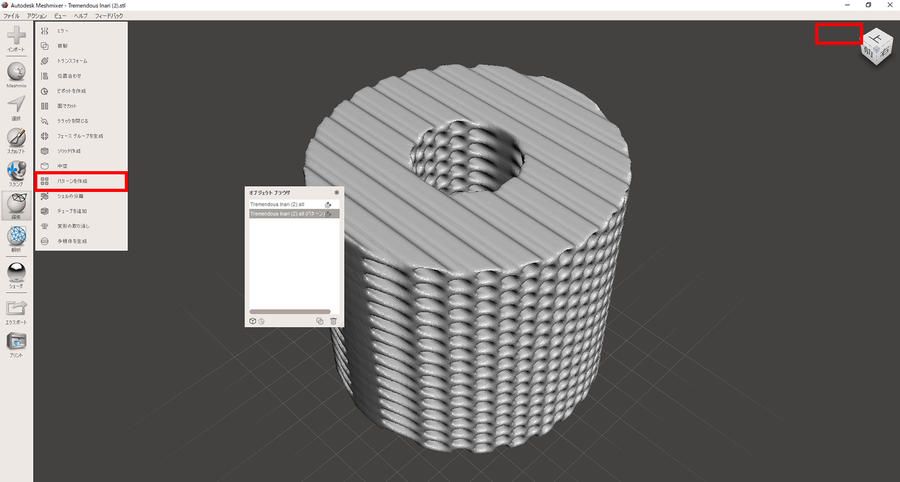Open the ビュー (View) menu

[61, 17]
